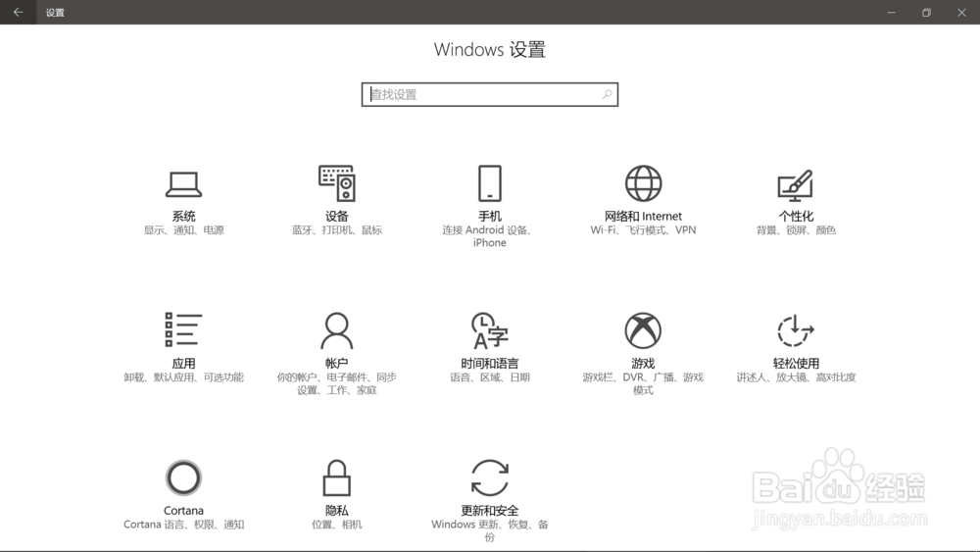Click the 时间和语言 label text
The height and width of the screenshot is (552, 980).
point(489,363)
